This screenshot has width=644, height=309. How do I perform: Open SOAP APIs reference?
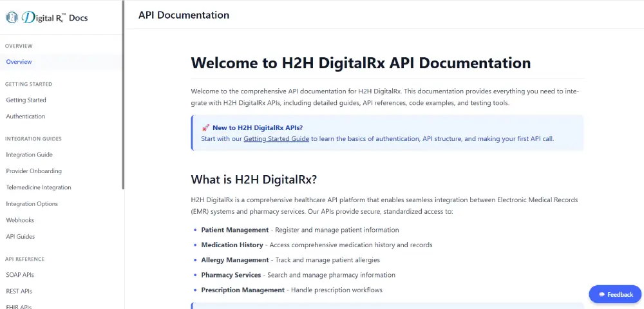pos(20,275)
